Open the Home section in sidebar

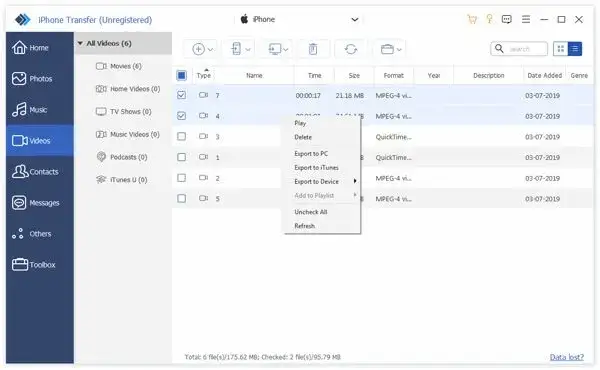coord(39,47)
